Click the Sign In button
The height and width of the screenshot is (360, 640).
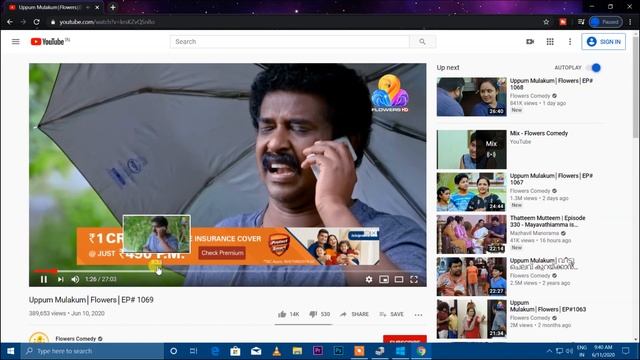(603, 42)
